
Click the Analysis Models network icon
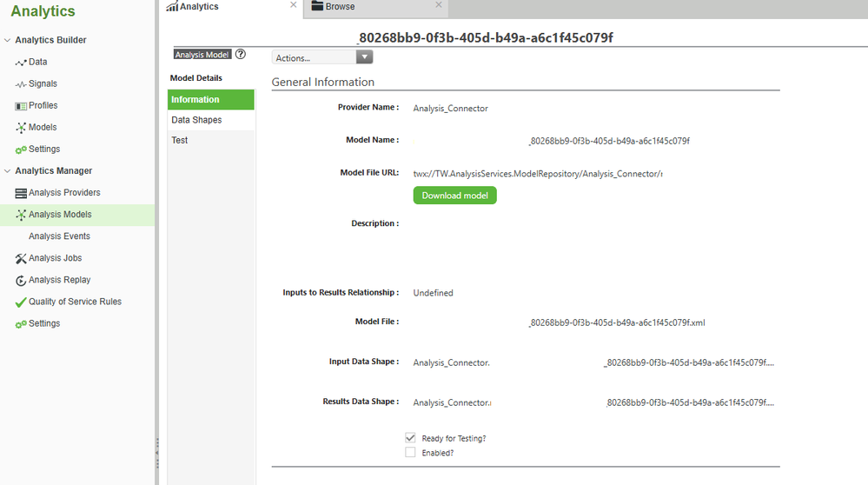21,215
